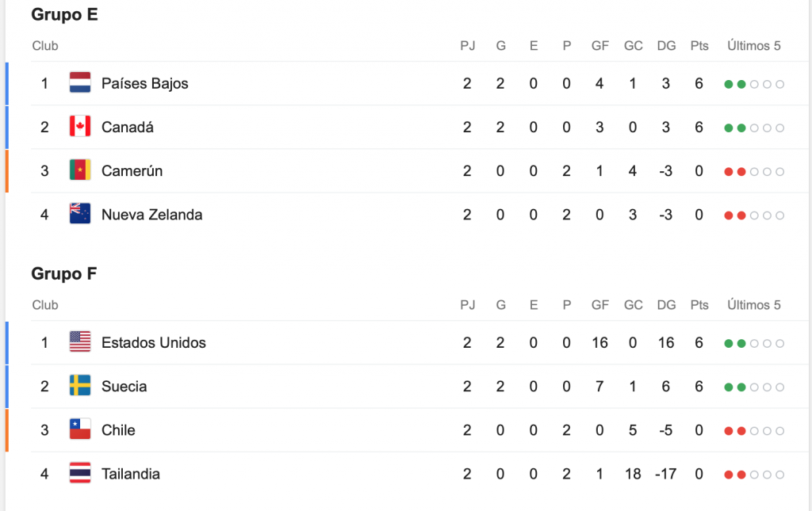Click the Camerún flag icon
The width and height of the screenshot is (812, 511).
tap(80, 170)
